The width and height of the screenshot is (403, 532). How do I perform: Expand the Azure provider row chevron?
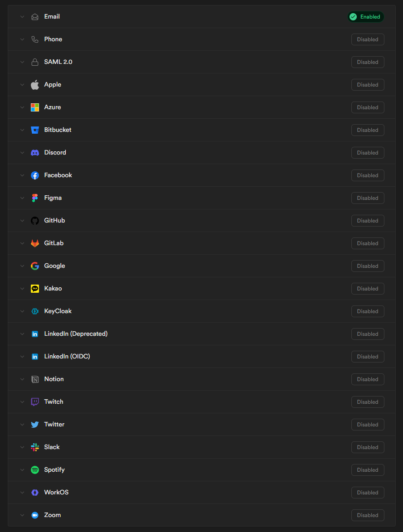[22, 107]
